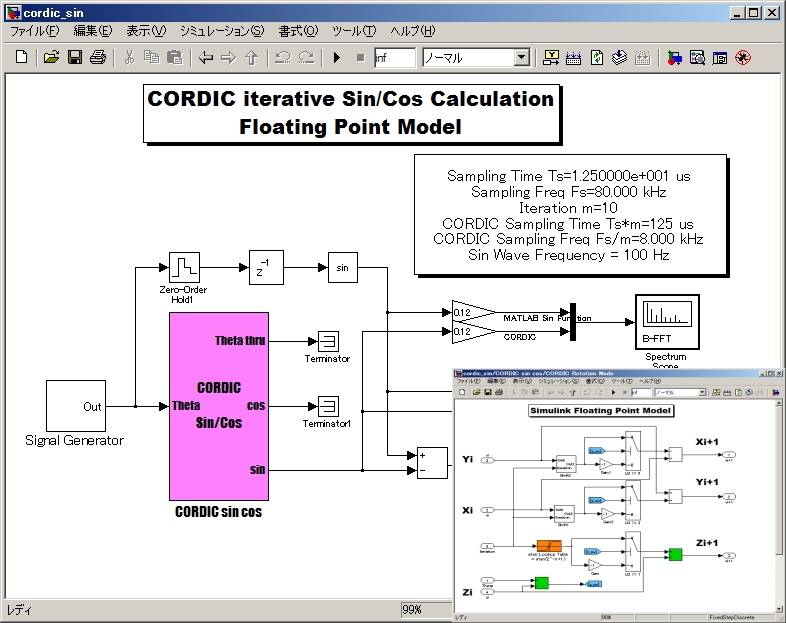Click the simulation stop time field showing inf

395,58
